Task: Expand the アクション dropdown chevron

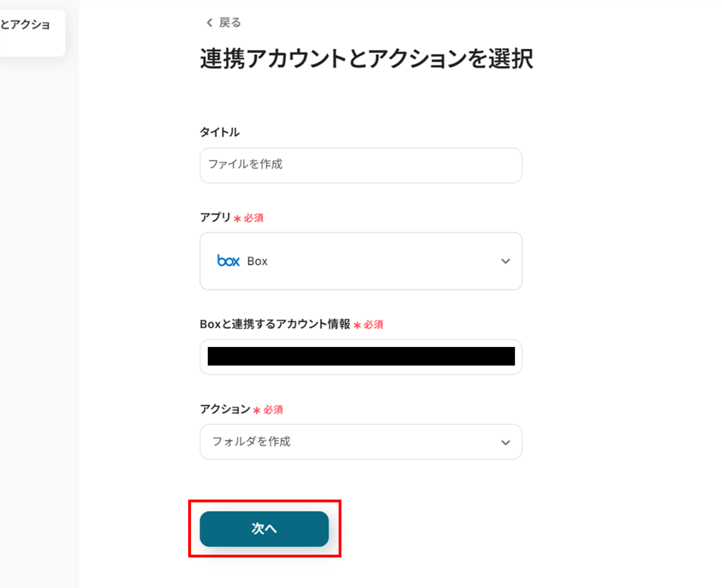Action: [505, 442]
